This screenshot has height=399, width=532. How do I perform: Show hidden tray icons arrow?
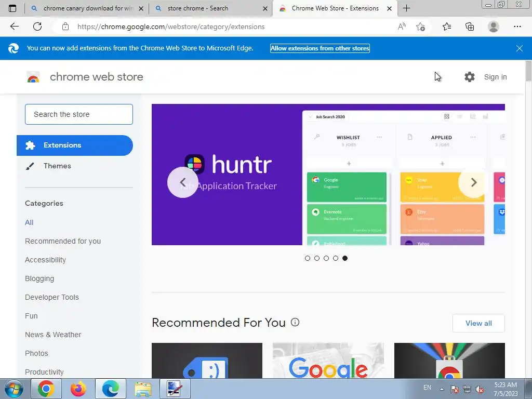click(442, 389)
